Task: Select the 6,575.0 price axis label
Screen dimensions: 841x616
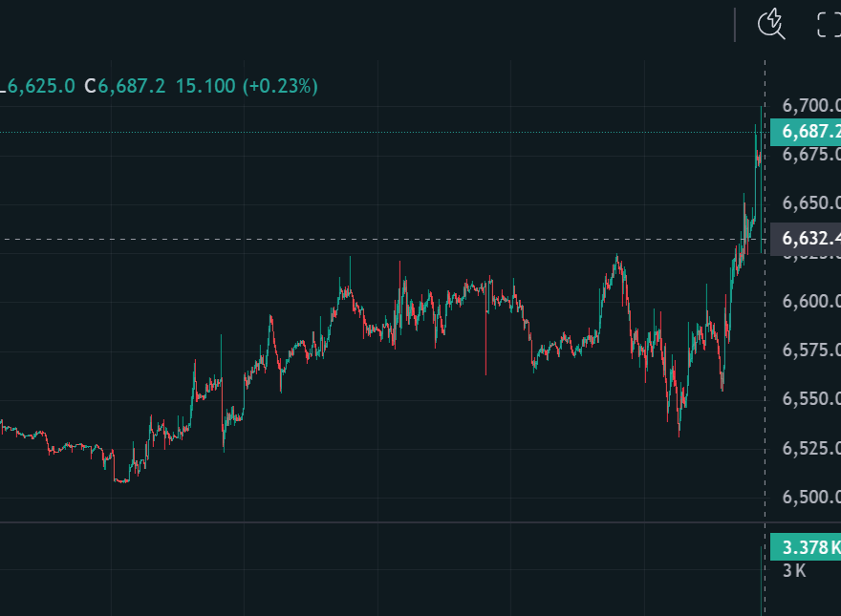Action: click(x=811, y=350)
